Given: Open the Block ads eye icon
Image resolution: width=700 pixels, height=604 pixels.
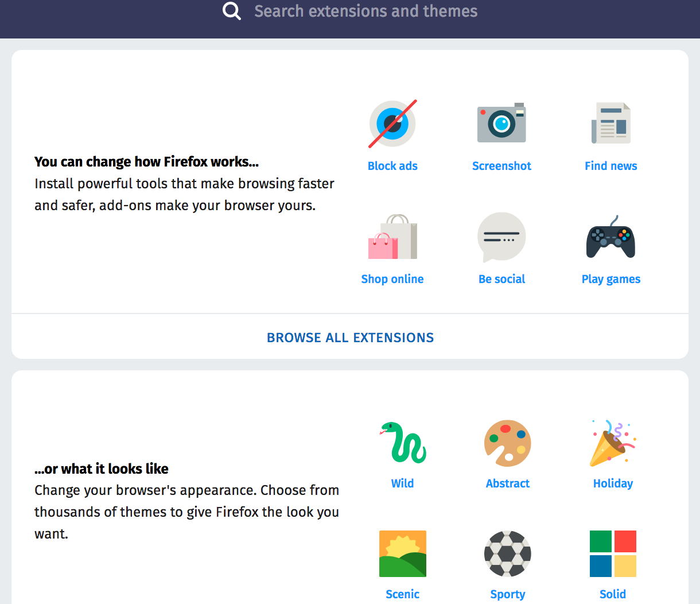Looking at the screenshot, I should [x=392, y=123].
